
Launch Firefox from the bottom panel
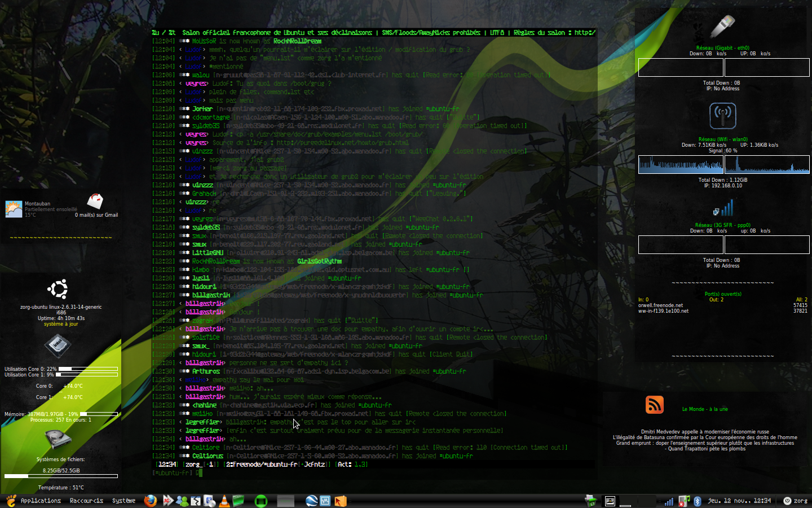(x=150, y=501)
